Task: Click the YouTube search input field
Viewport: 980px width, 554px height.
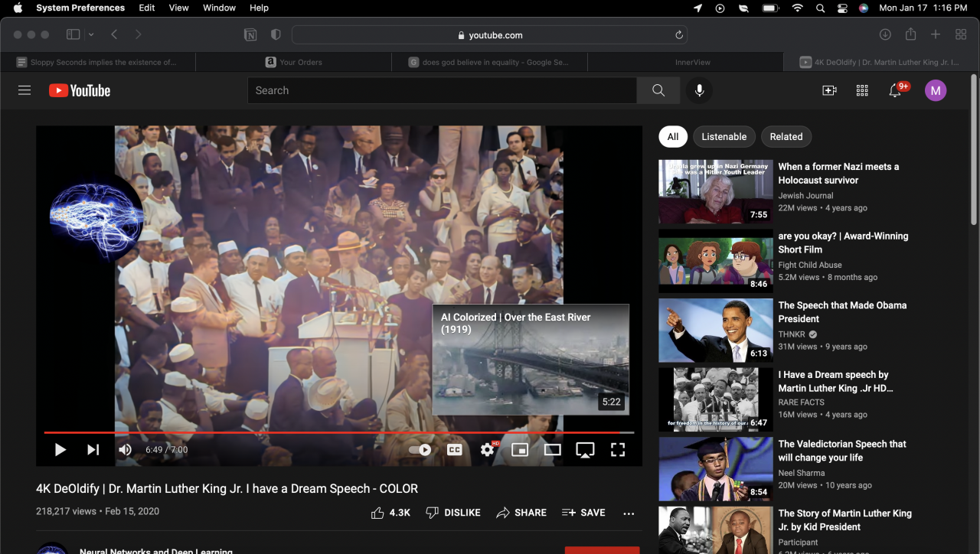Action: point(442,90)
